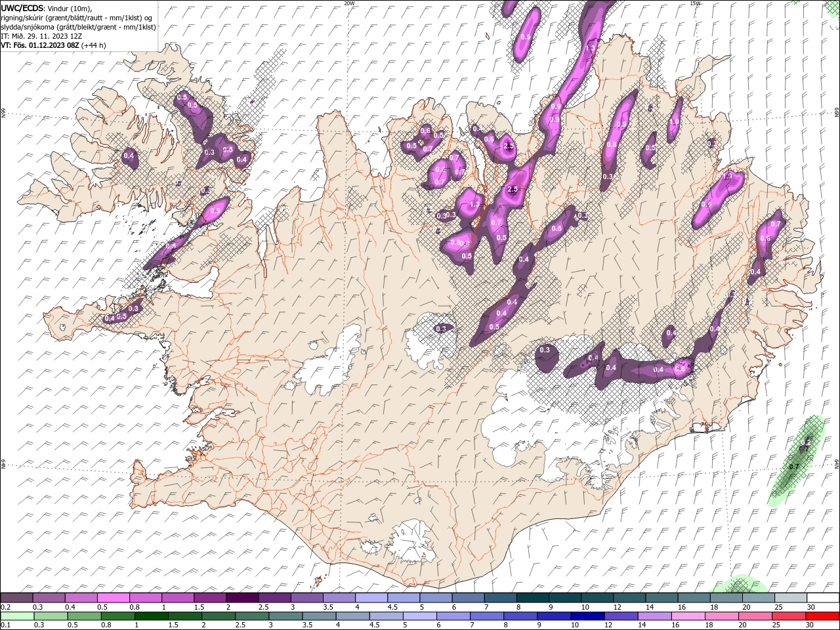
Task: Click the '3.5' number under the lower legend row
Action: click(308, 625)
